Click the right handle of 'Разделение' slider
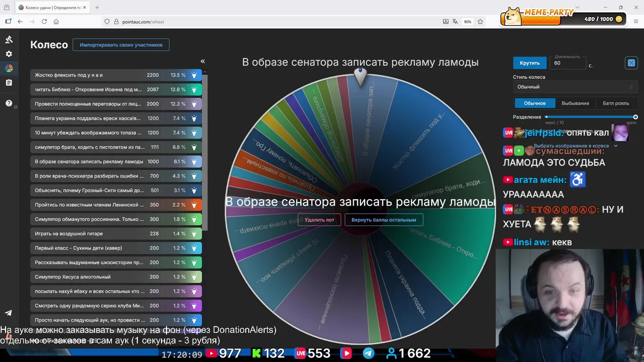Screen dimensions: 644x362 (x=635, y=117)
